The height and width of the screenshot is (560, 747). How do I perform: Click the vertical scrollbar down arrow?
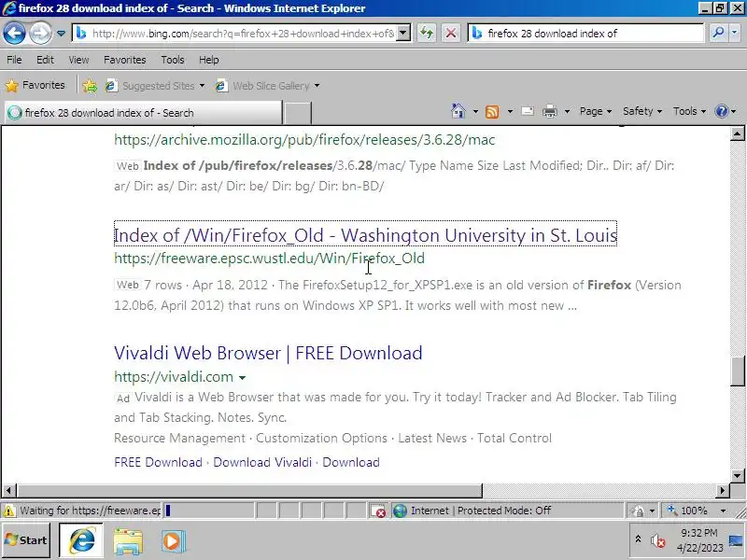pyautogui.click(x=738, y=476)
